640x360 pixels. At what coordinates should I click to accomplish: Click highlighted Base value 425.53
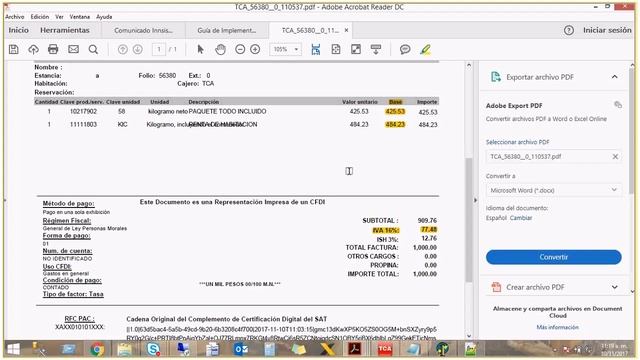click(395, 111)
